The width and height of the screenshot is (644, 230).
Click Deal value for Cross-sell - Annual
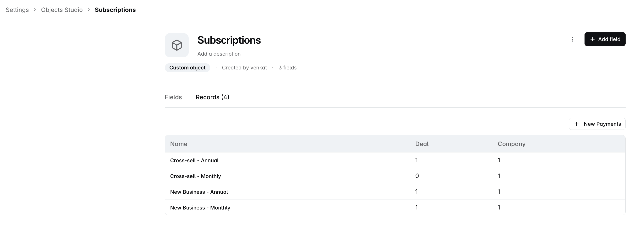tap(417, 160)
